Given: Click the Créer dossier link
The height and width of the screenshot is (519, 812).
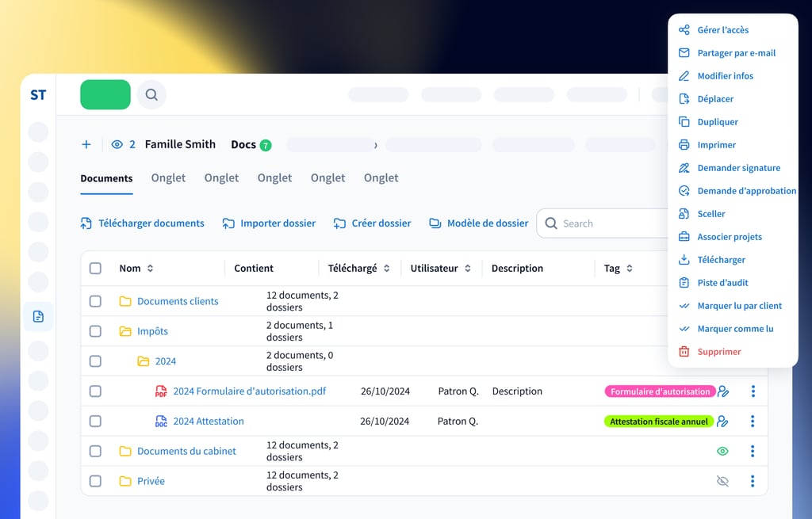Looking at the screenshot, I should [373, 223].
